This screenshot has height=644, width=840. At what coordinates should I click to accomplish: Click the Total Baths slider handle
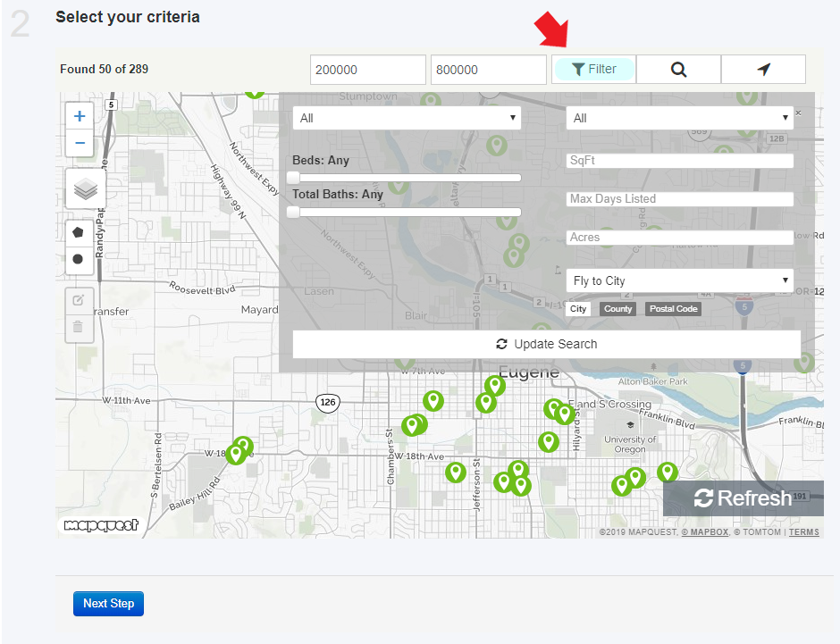click(293, 212)
